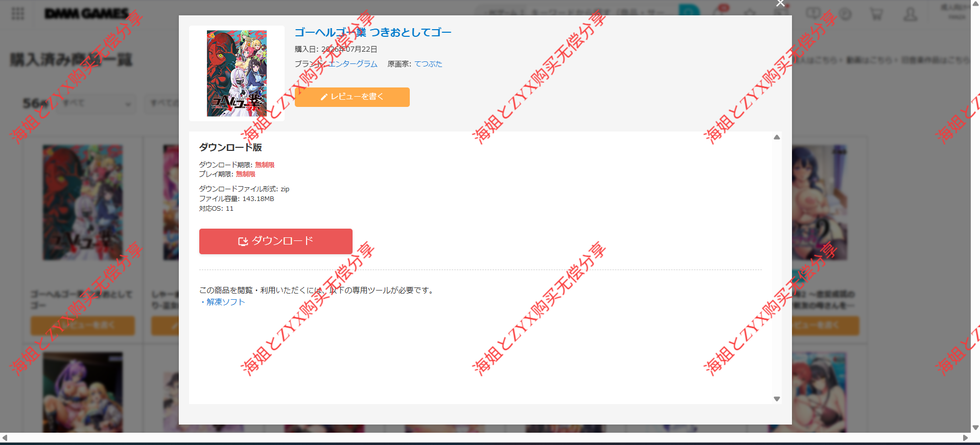Image resolution: width=980 pixels, height=445 pixels.
Task: Click the bottom-left game cover in the background list
Action: point(83,392)
